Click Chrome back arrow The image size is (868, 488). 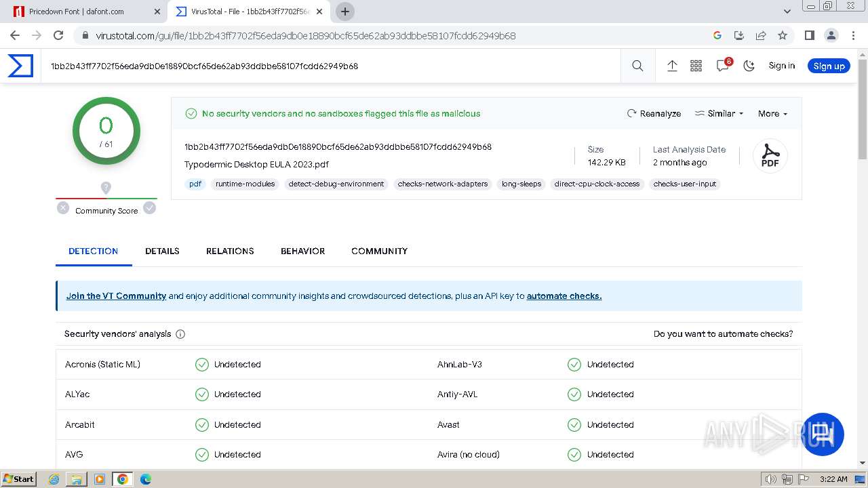pyautogui.click(x=15, y=35)
